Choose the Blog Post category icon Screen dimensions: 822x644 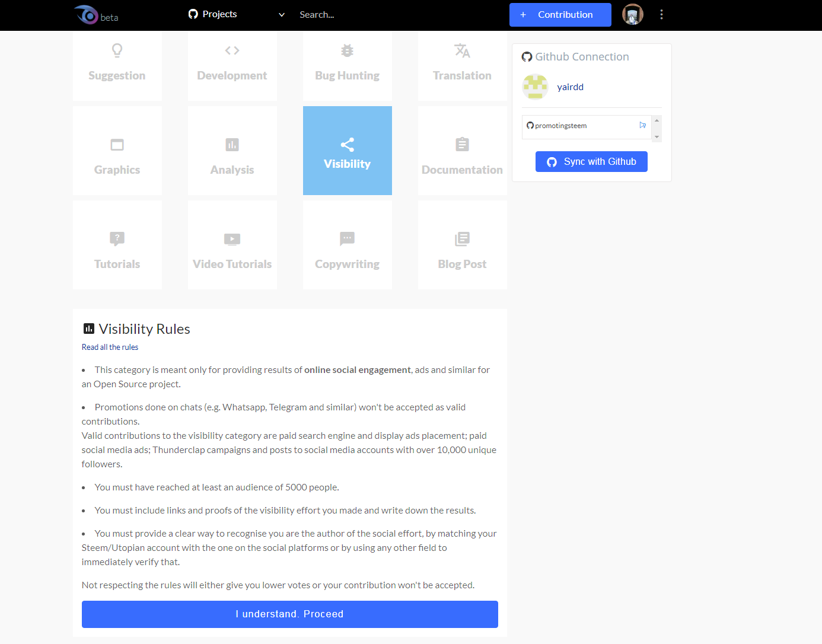click(462, 239)
